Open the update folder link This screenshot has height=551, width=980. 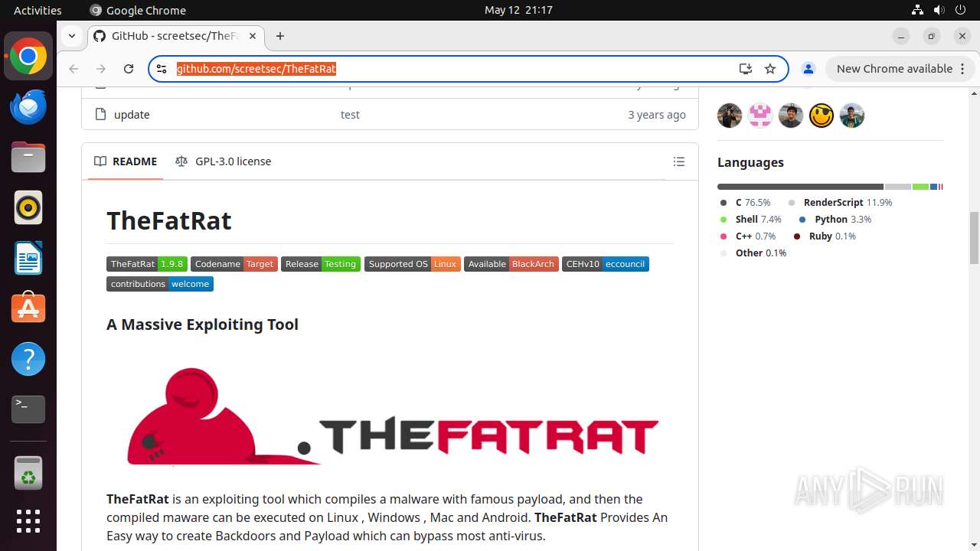132,115
